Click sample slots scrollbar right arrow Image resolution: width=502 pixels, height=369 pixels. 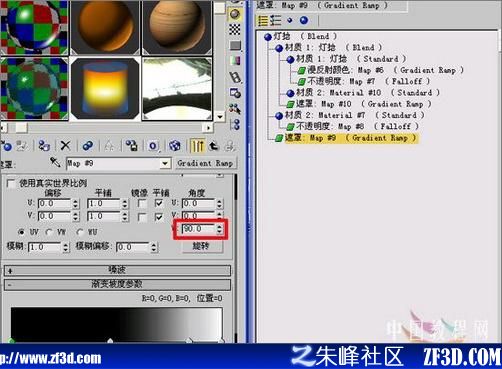(x=208, y=128)
